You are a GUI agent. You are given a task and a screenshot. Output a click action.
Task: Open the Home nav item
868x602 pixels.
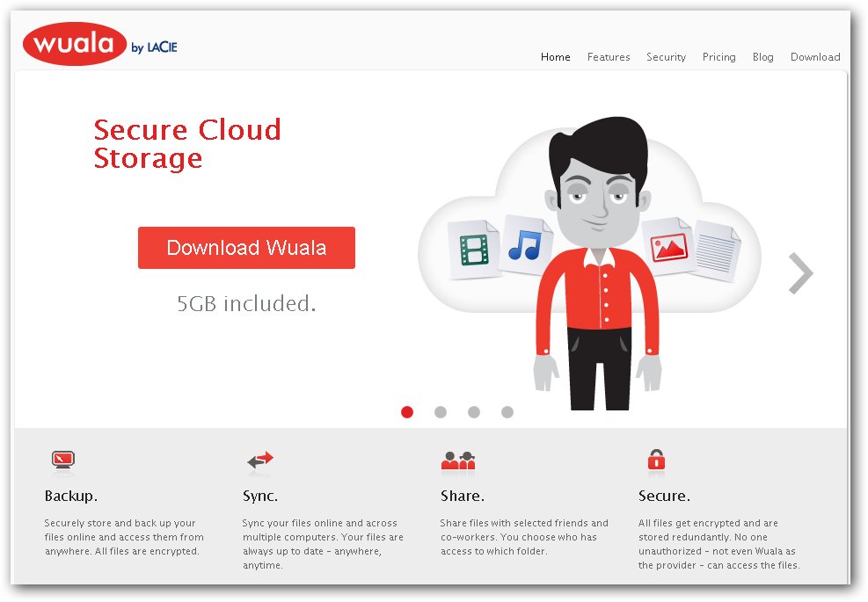click(555, 57)
